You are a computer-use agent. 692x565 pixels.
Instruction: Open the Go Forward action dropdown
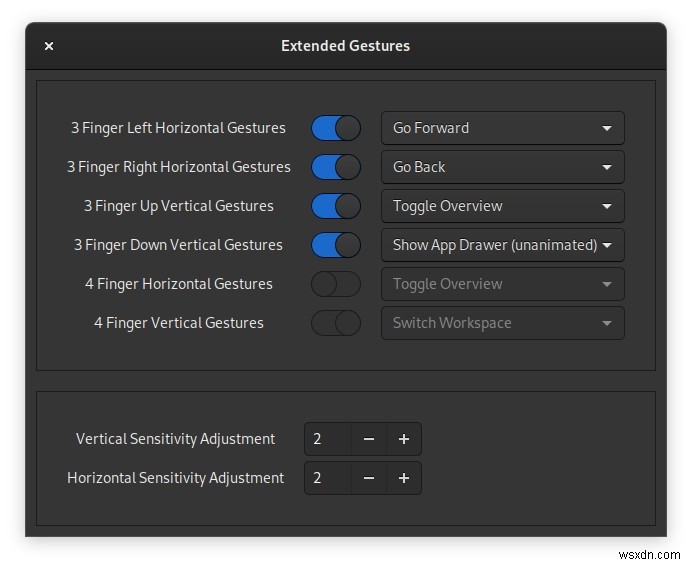click(x=503, y=128)
